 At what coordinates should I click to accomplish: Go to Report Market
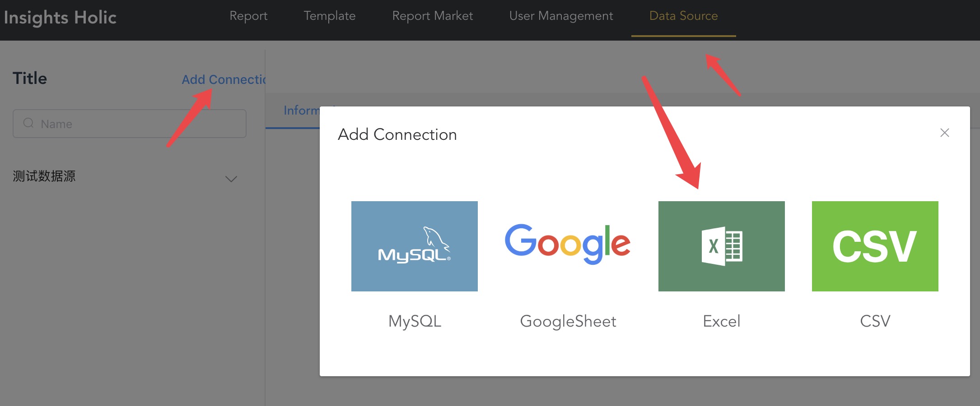click(x=433, y=16)
